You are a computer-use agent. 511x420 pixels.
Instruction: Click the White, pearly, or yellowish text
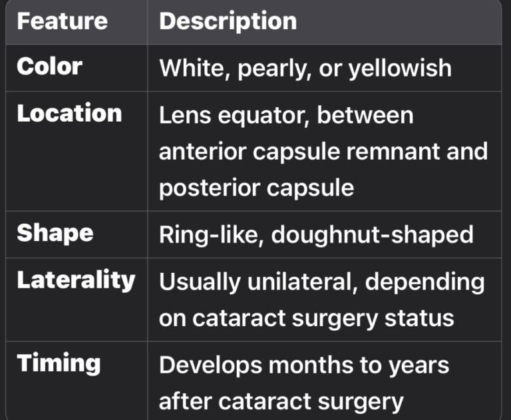tap(305, 69)
